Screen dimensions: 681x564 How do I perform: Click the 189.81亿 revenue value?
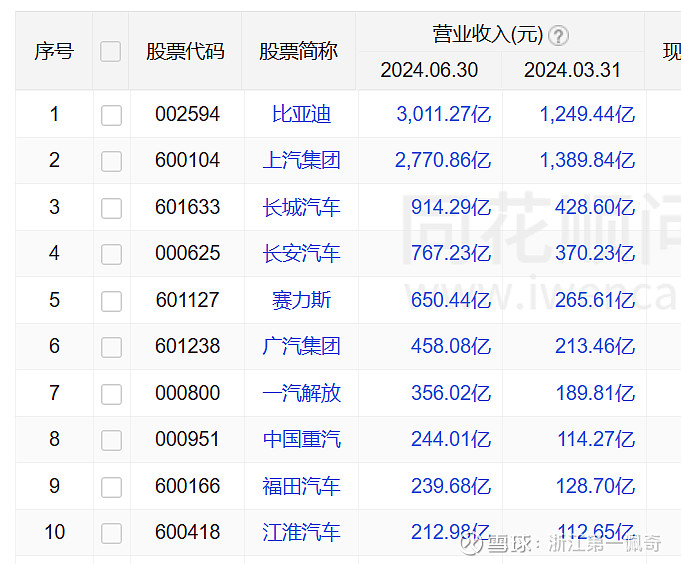click(595, 393)
